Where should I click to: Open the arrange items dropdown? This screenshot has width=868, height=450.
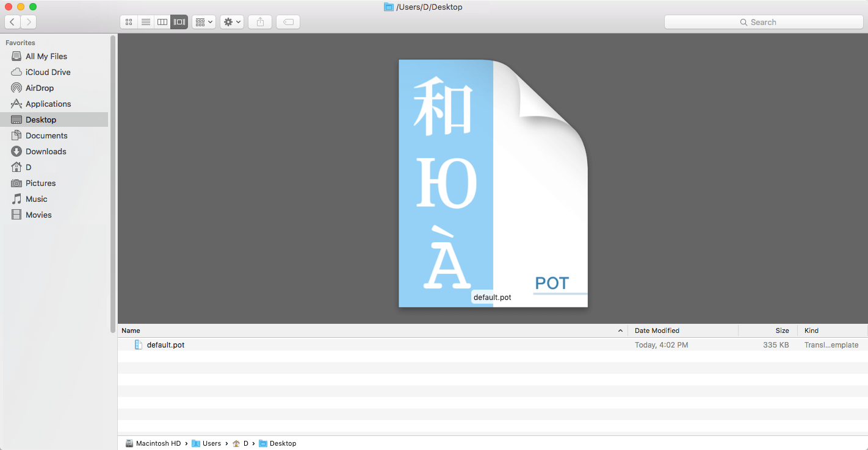coord(204,22)
